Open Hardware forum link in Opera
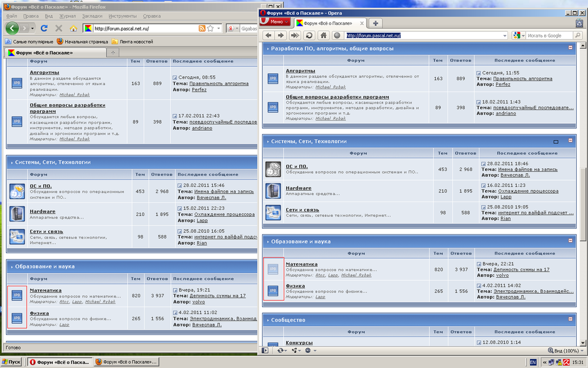The image size is (588, 368). click(299, 188)
